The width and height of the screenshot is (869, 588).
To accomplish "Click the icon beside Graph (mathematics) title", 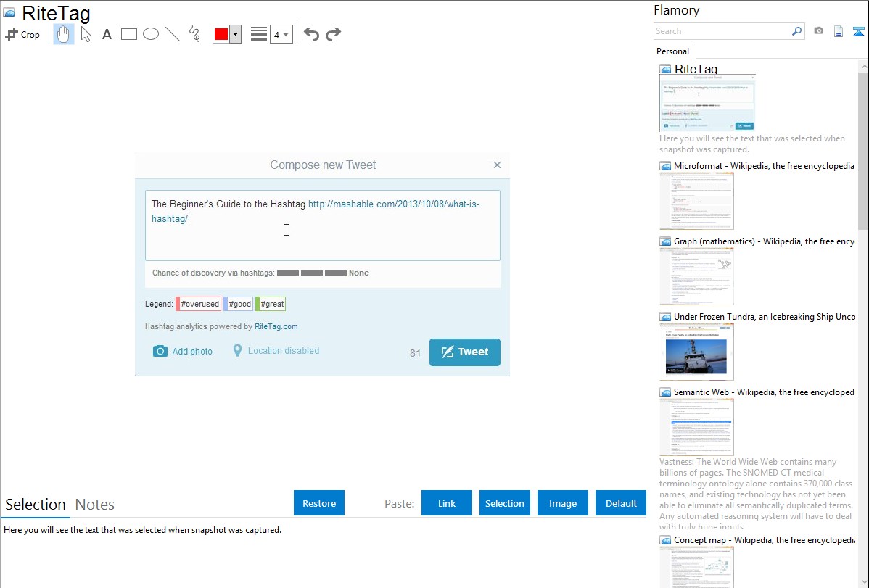I will tap(665, 241).
